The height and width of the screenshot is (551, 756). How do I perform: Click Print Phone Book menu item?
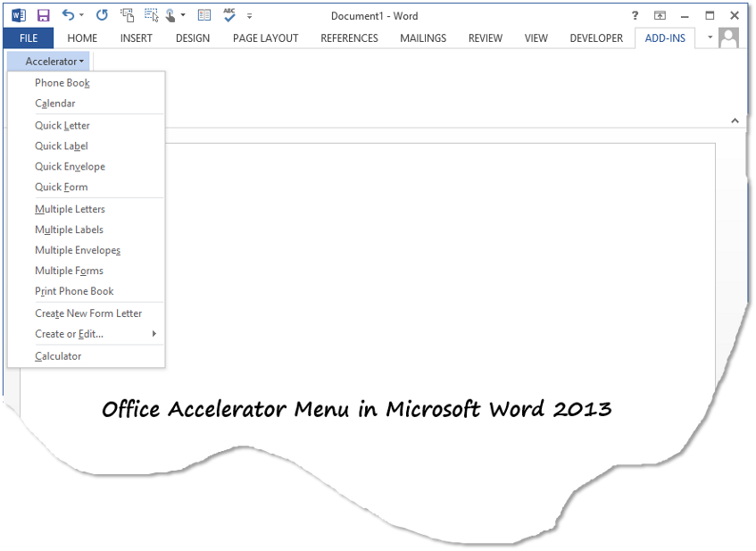click(87, 291)
